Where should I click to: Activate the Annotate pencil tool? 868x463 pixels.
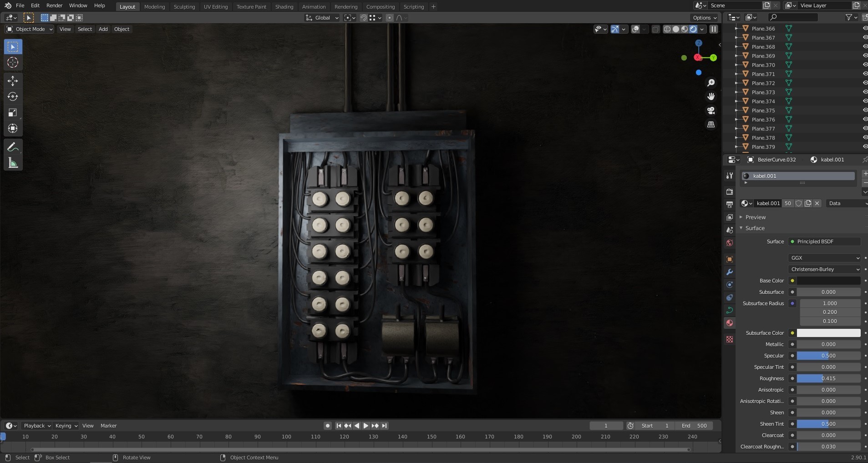pos(13,147)
